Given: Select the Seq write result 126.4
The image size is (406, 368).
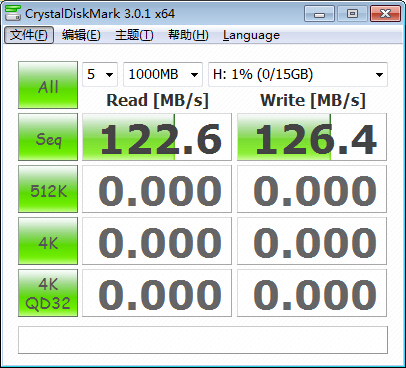Looking at the screenshot, I should pyautogui.click(x=312, y=137).
